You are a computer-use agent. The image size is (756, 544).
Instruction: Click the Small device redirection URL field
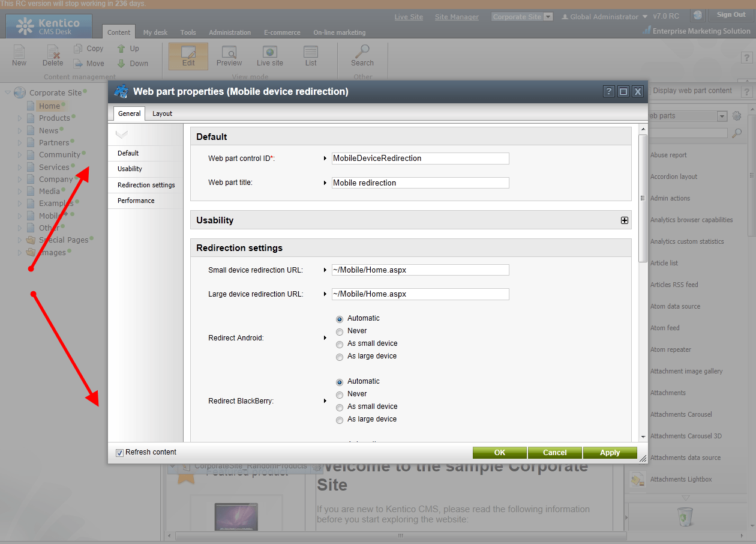[x=420, y=270]
